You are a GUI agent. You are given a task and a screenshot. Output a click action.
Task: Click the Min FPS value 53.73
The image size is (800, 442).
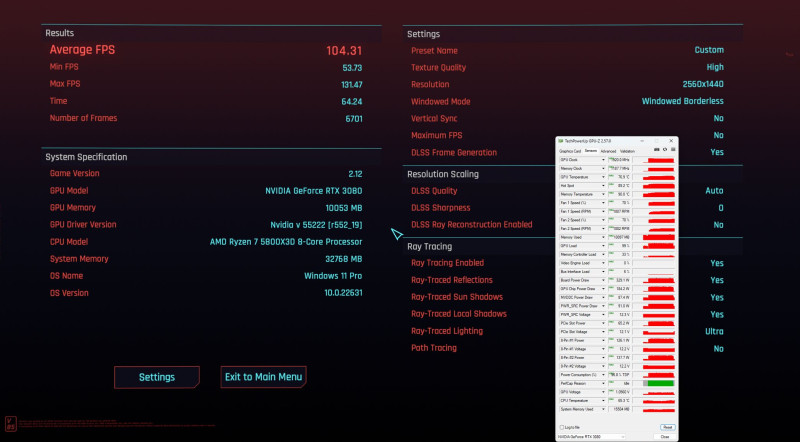[352, 68]
